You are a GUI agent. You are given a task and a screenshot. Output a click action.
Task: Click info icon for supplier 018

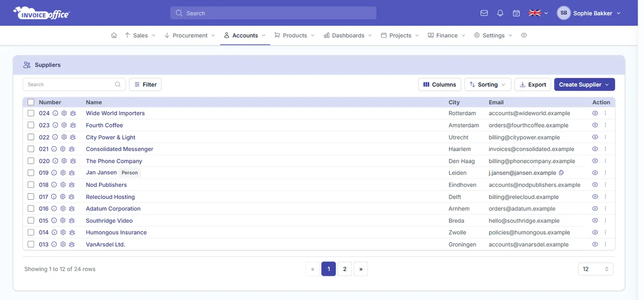[x=54, y=185]
